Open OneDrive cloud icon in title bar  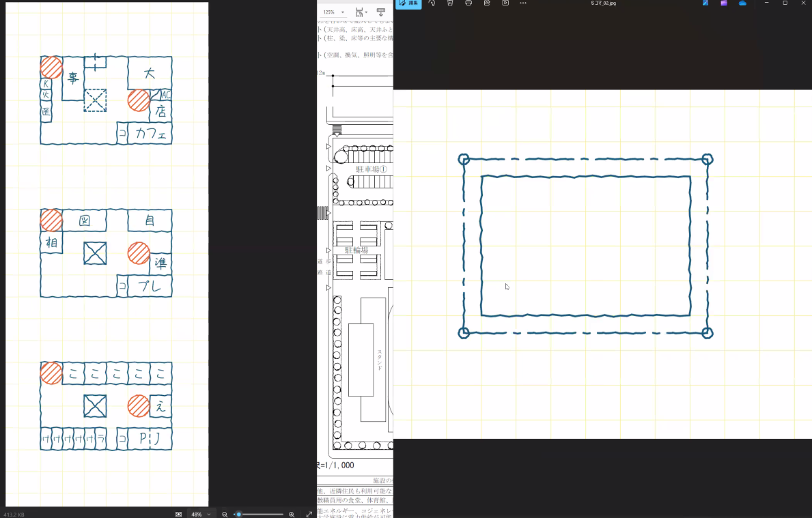pos(742,3)
